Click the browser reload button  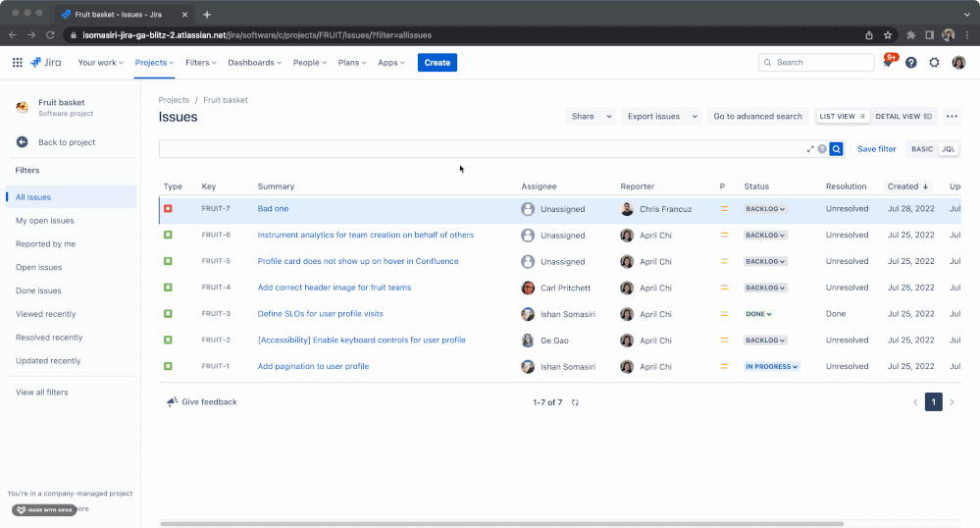[x=50, y=35]
